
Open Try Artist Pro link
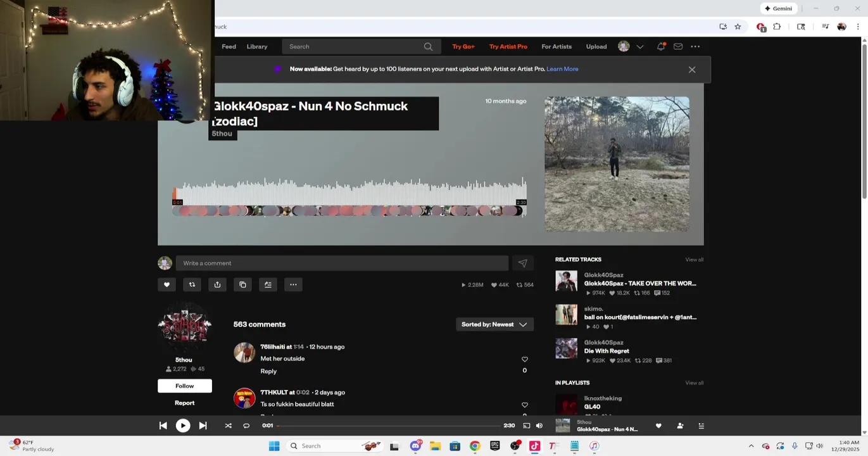coord(508,46)
